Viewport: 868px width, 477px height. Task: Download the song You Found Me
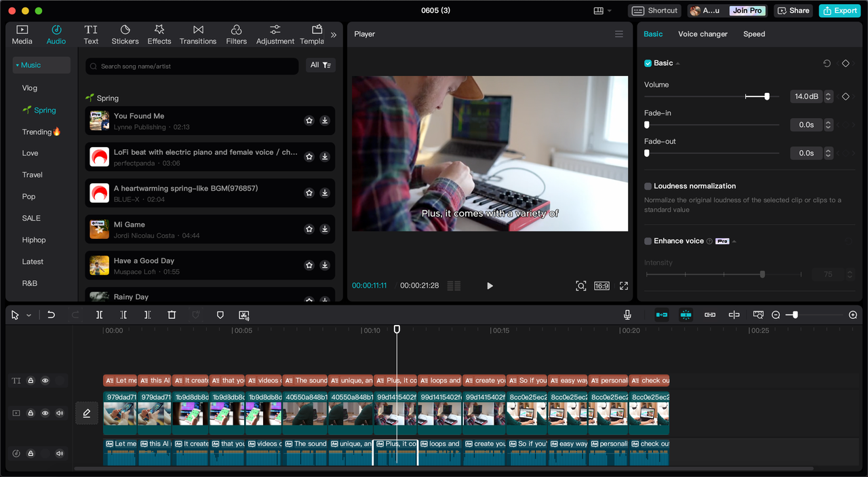(x=325, y=121)
